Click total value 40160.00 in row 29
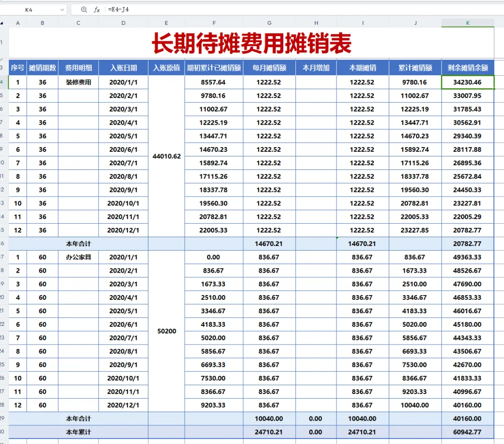This screenshot has width=504, height=444. pos(468,419)
